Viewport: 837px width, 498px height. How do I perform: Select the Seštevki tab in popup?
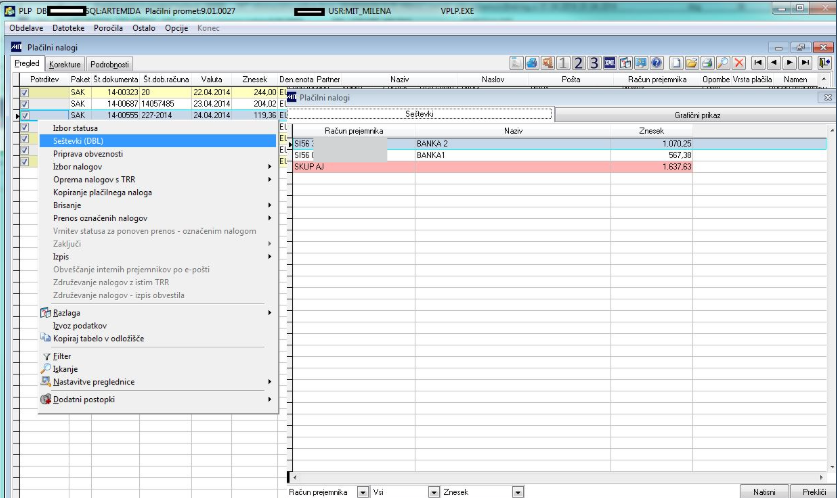tap(420, 114)
